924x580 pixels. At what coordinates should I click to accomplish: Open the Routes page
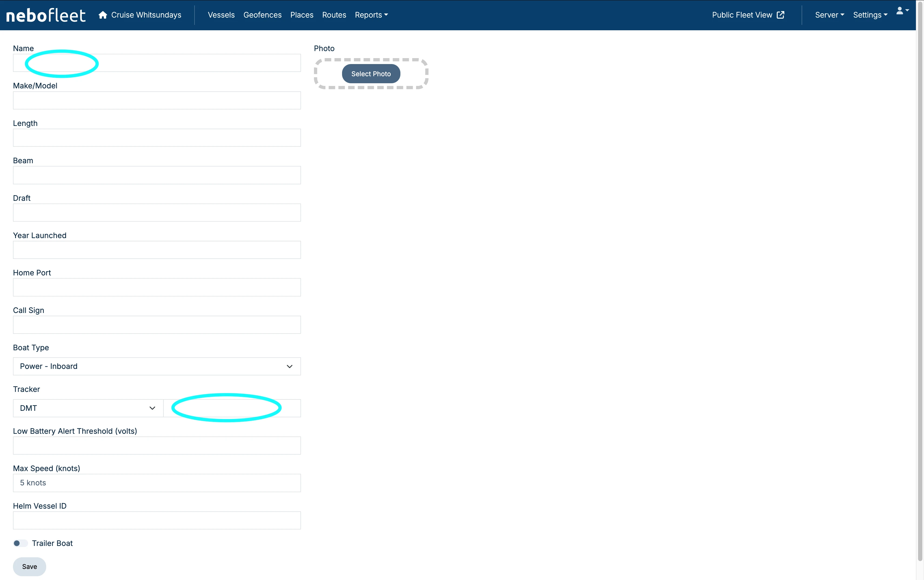tap(334, 15)
